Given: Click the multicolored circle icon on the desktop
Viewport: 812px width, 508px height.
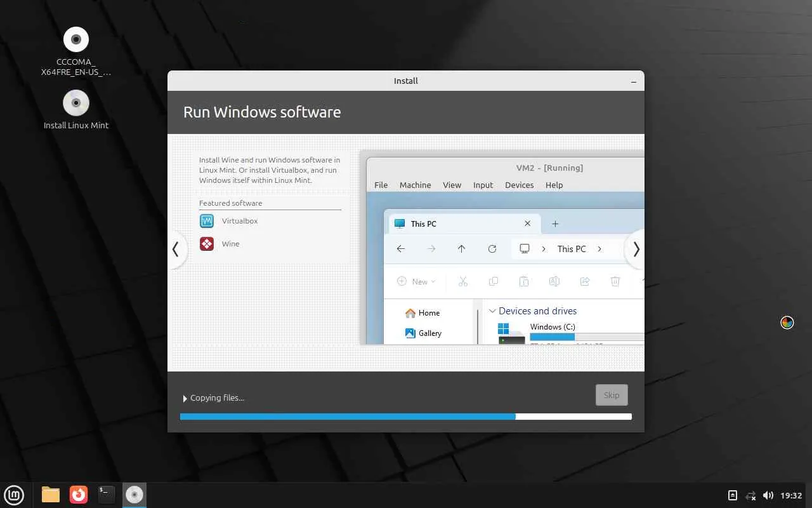Looking at the screenshot, I should point(787,323).
